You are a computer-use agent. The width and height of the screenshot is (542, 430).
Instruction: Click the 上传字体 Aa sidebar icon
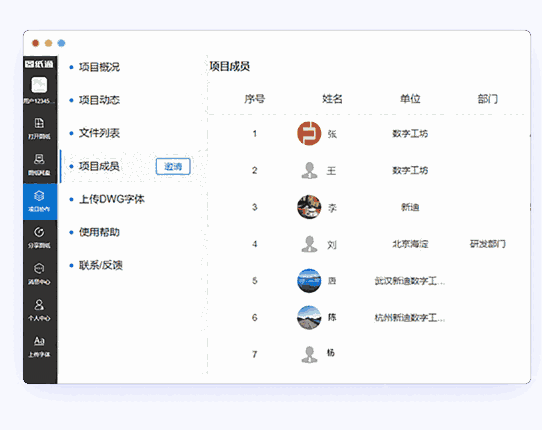(39, 346)
